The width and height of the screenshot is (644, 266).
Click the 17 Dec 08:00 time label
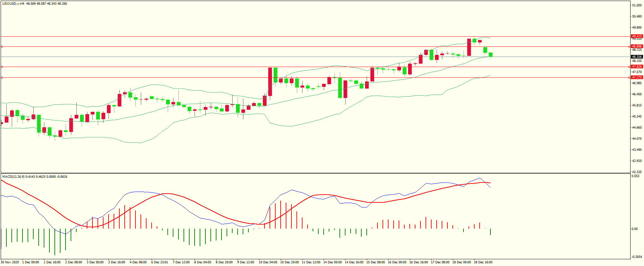440,262
